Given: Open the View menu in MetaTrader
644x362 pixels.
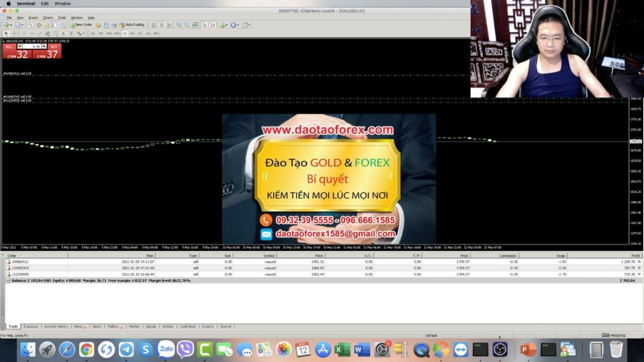Looking at the screenshot, I should pos(20,18).
